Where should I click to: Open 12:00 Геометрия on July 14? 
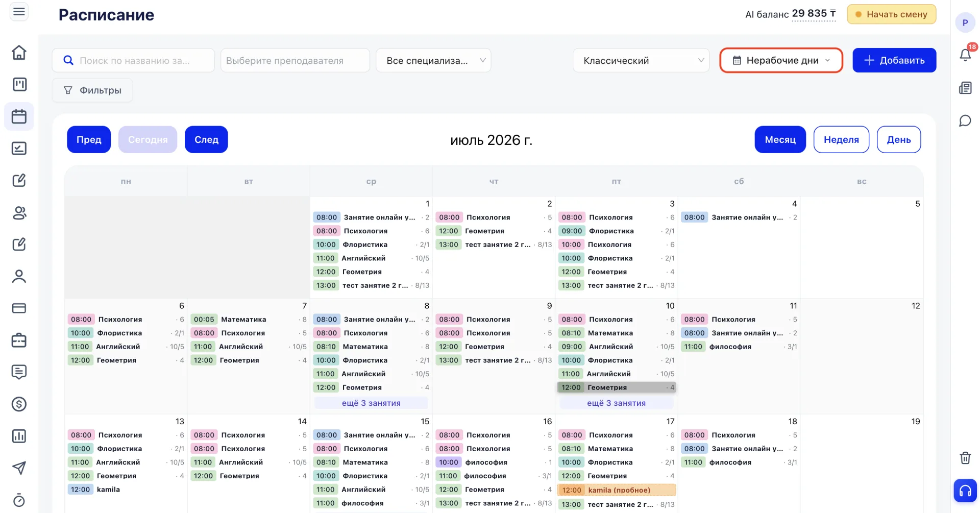click(249, 476)
